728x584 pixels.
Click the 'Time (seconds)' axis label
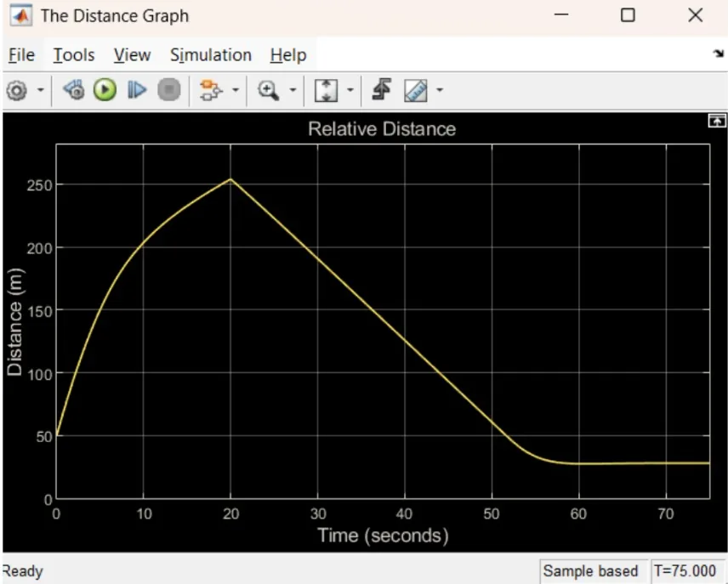(383, 536)
